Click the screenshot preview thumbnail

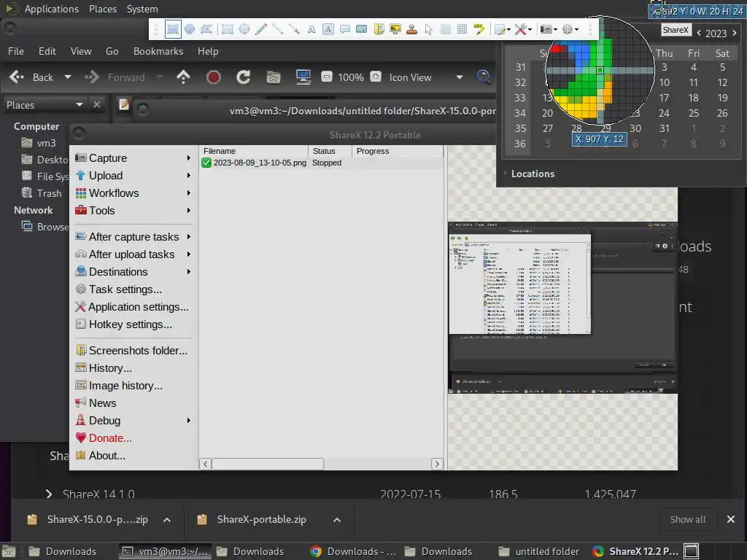562,308
